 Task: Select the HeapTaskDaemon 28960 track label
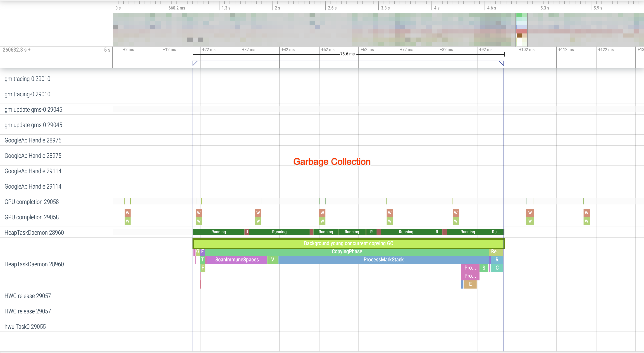coord(34,264)
